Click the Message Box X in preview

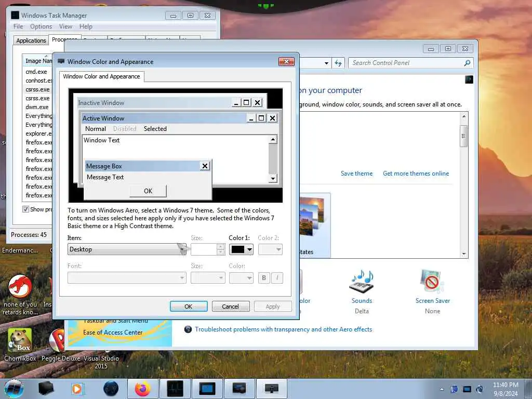205,166
